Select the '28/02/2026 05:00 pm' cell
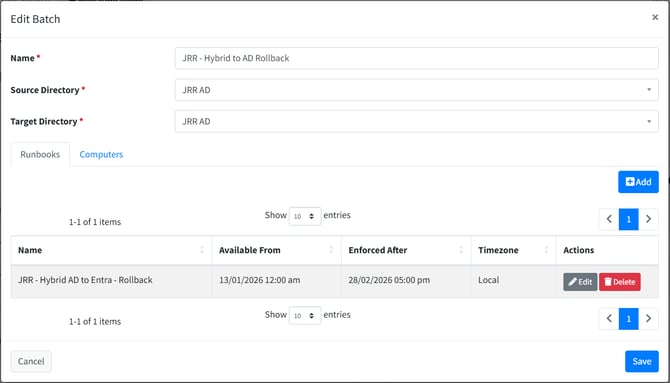 click(x=406, y=281)
